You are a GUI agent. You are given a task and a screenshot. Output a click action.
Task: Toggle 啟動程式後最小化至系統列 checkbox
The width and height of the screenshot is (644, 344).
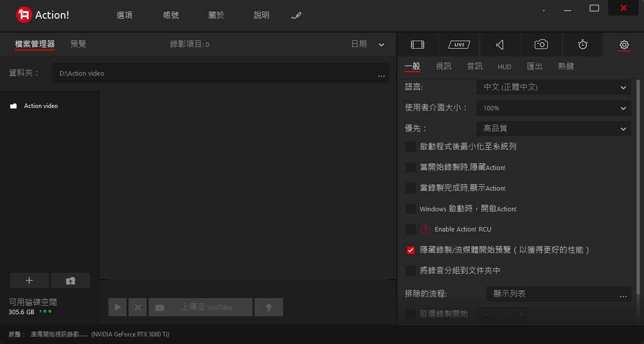[x=411, y=147]
